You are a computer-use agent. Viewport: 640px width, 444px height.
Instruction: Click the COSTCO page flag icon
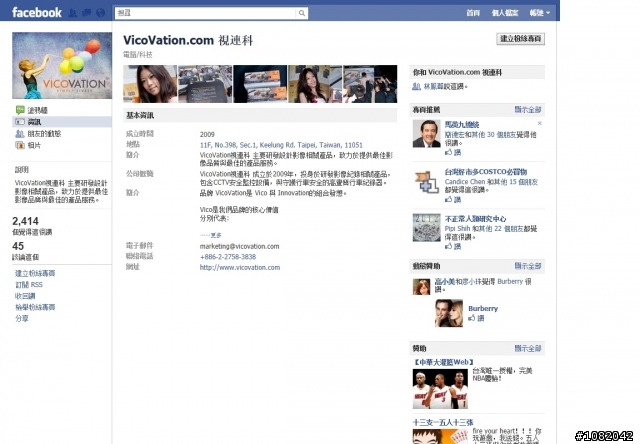tap(427, 182)
